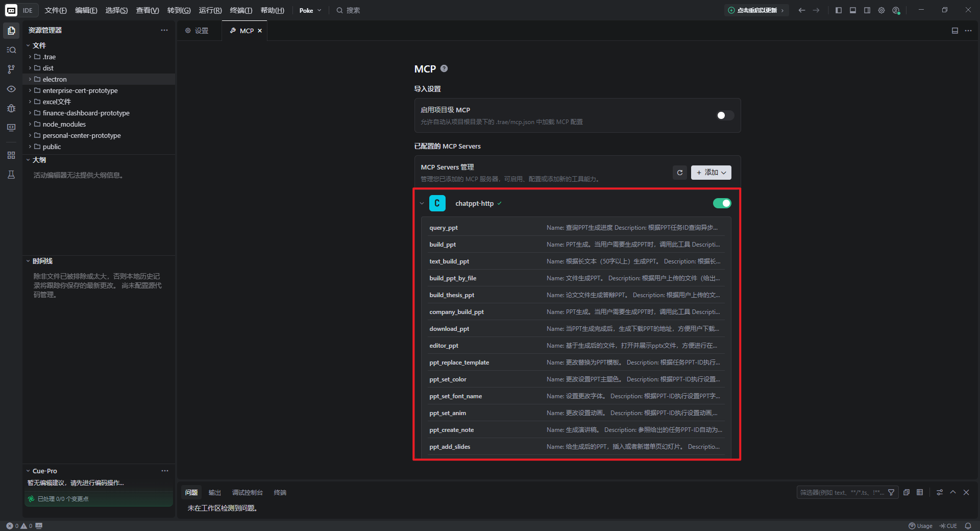Image resolution: width=980 pixels, height=531 pixels.
Task: Open the 文件(F) menu
Action: (x=56, y=10)
